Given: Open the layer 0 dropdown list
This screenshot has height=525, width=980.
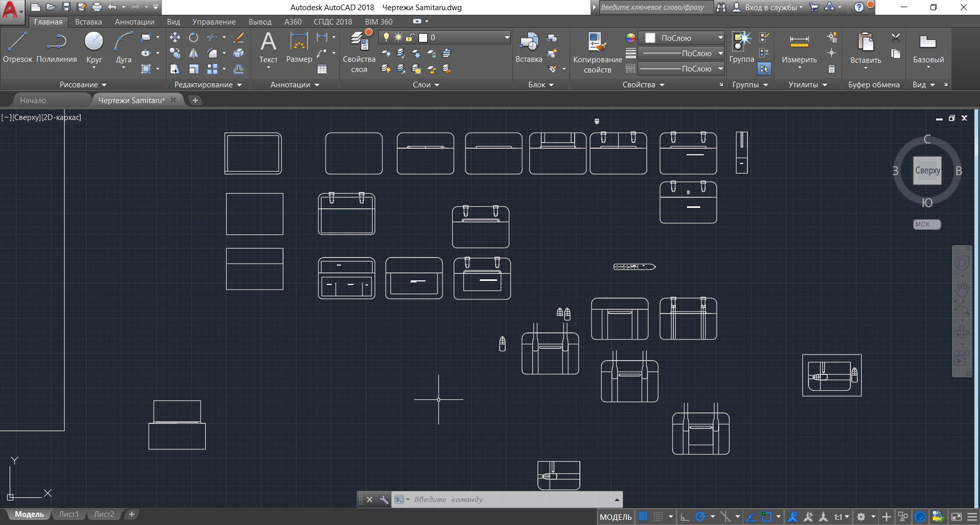Looking at the screenshot, I should (x=507, y=37).
